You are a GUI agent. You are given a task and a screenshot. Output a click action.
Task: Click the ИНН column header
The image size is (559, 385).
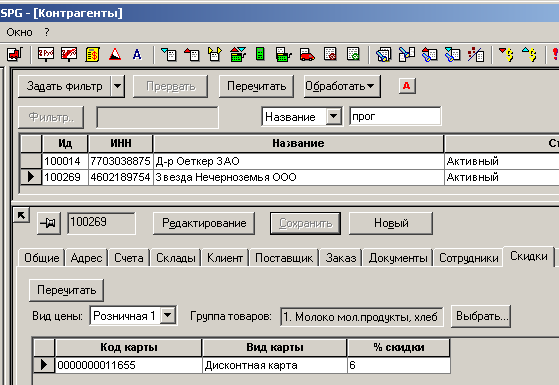120,143
